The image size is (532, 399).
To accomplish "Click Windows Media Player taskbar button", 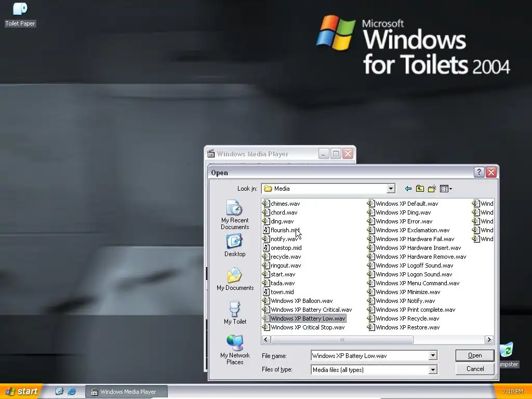I will 126,392.
